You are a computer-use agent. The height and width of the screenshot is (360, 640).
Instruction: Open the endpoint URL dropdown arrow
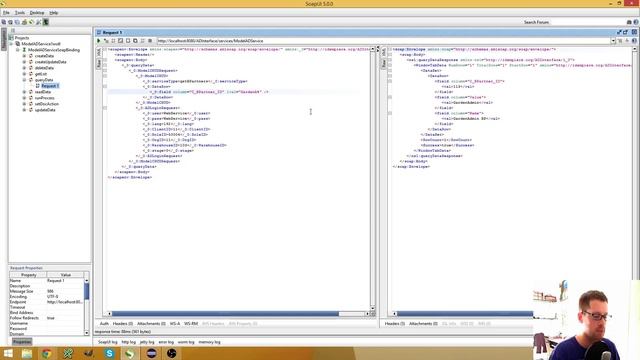(x=613, y=41)
